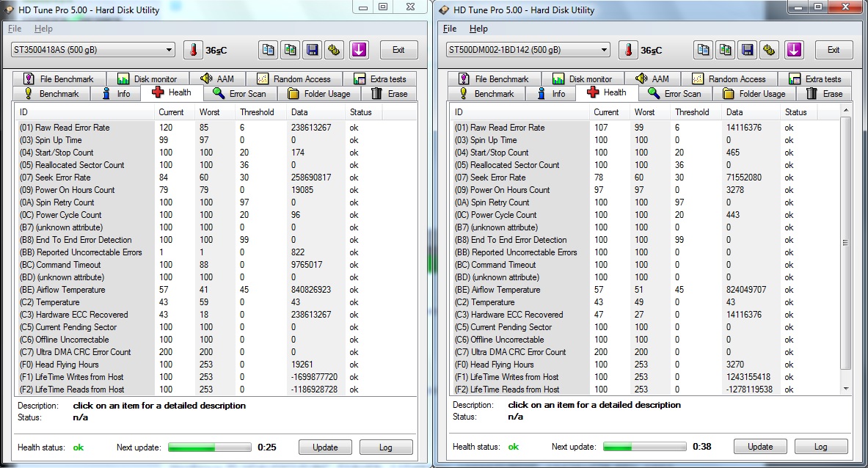The width and height of the screenshot is (868, 468).
Task: Click Exit button in right window
Action: [834, 50]
